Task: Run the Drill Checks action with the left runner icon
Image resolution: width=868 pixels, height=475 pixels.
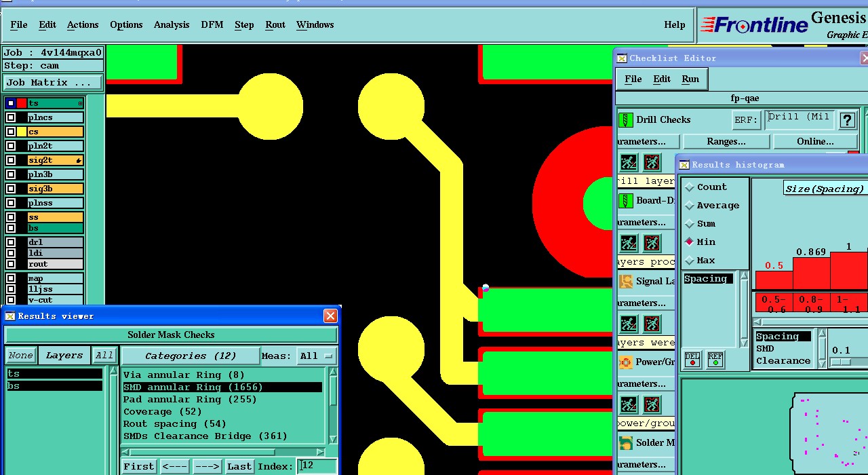Action: coord(629,161)
